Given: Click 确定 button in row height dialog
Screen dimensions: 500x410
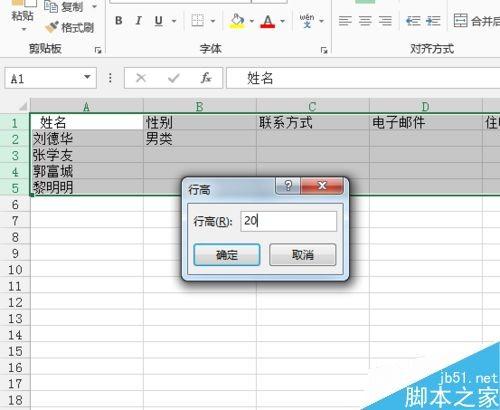Looking at the screenshot, I should click(x=227, y=255).
